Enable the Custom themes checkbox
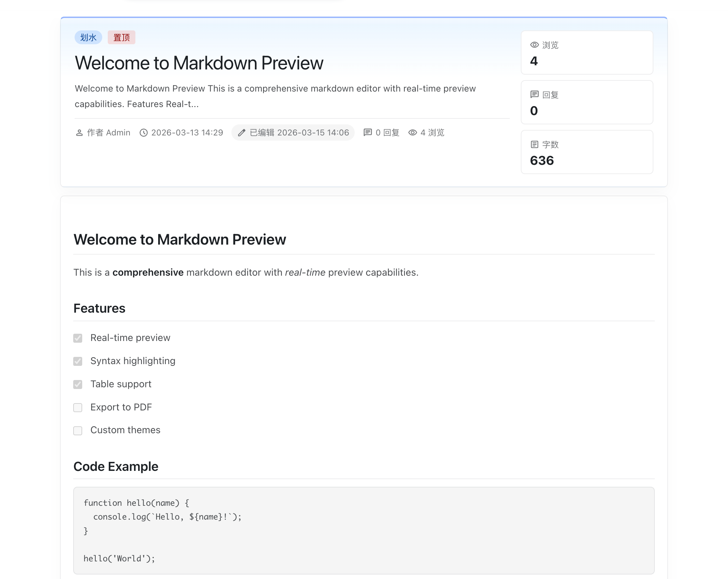Screen dimensions: 728x579 pos(78,431)
